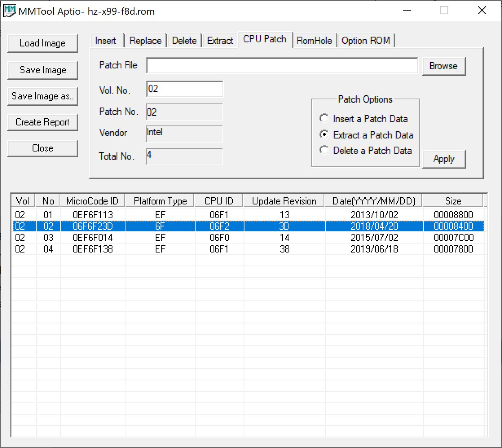Click the Date(YYYY/MM/DD) column header

[374, 201]
